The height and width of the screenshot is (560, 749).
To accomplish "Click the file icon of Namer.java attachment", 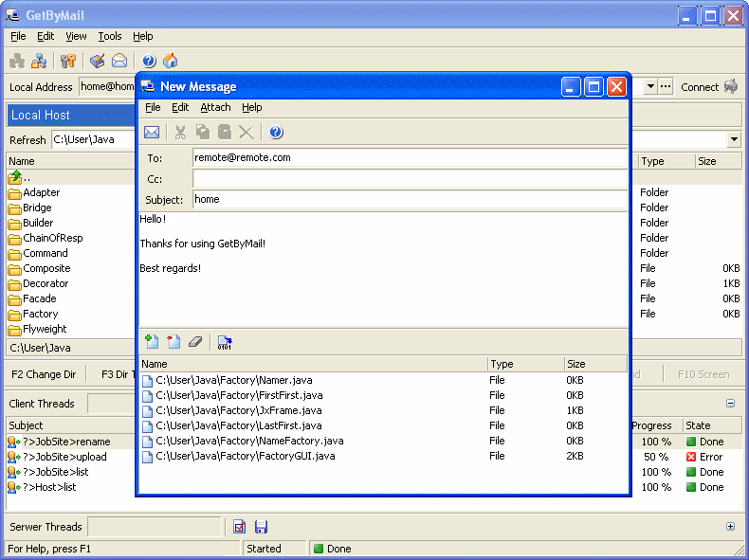I will tap(148, 381).
